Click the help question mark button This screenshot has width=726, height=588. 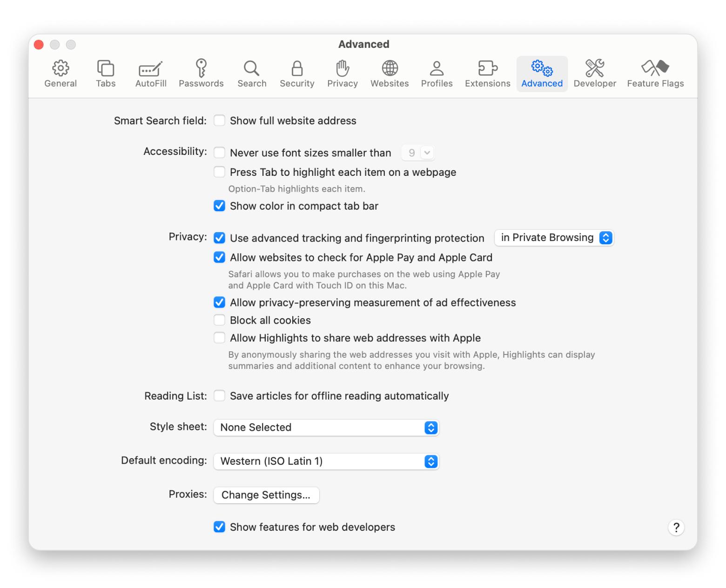676,528
